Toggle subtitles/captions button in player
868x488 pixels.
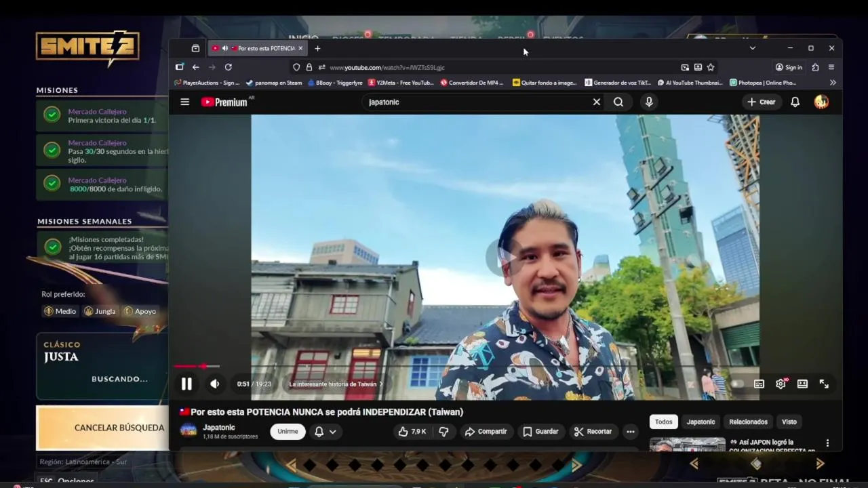[759, 384]
